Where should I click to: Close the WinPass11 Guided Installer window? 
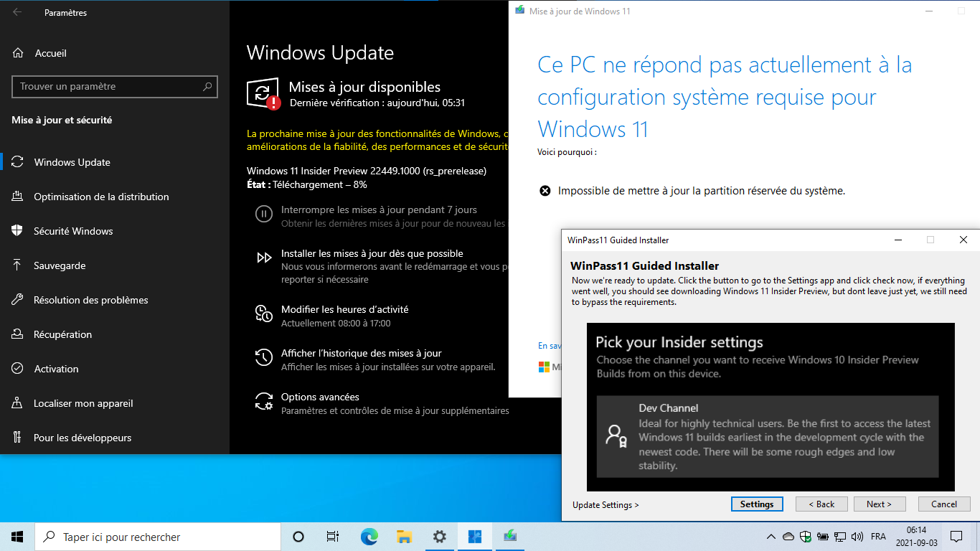(x=963, y=240)
